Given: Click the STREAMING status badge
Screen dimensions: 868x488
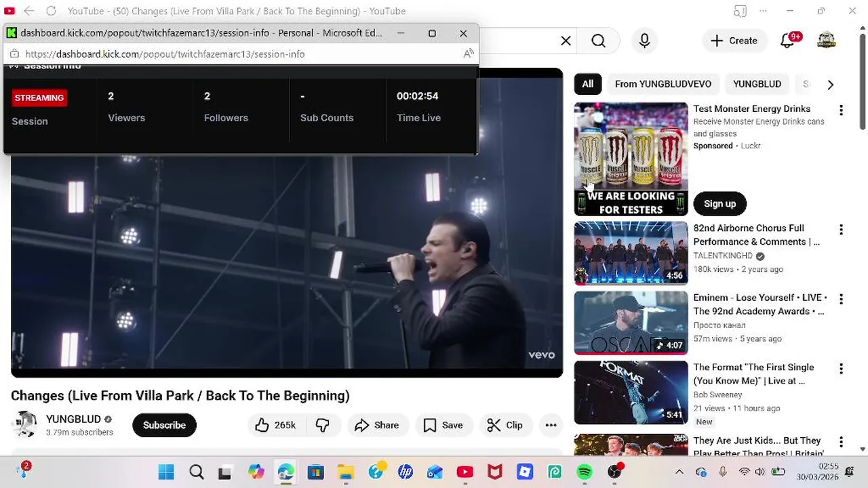Looking at the screenshot, I should [x=39, y=98].
